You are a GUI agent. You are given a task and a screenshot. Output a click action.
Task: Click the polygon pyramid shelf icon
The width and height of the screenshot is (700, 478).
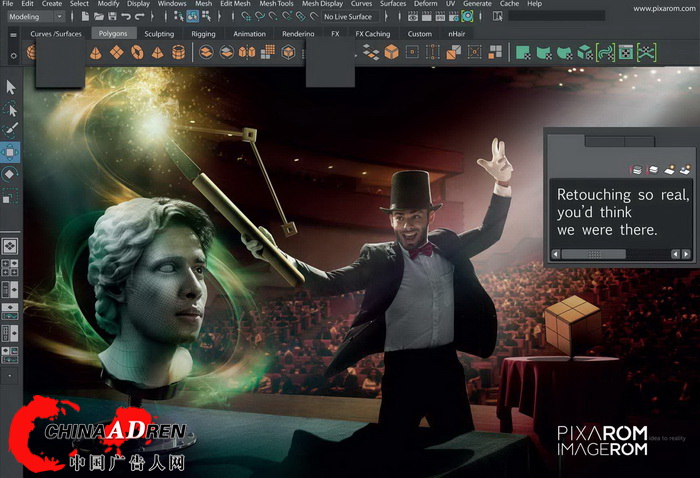pos(157,52)
